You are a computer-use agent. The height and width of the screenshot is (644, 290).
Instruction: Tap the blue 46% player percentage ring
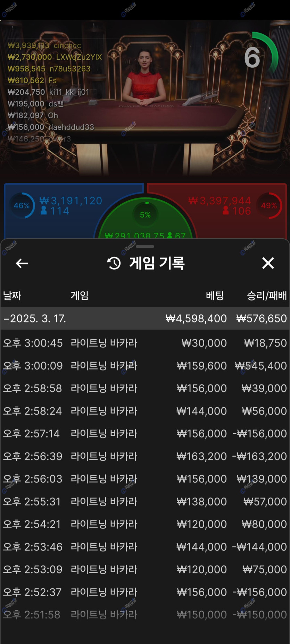click(22, 205)
